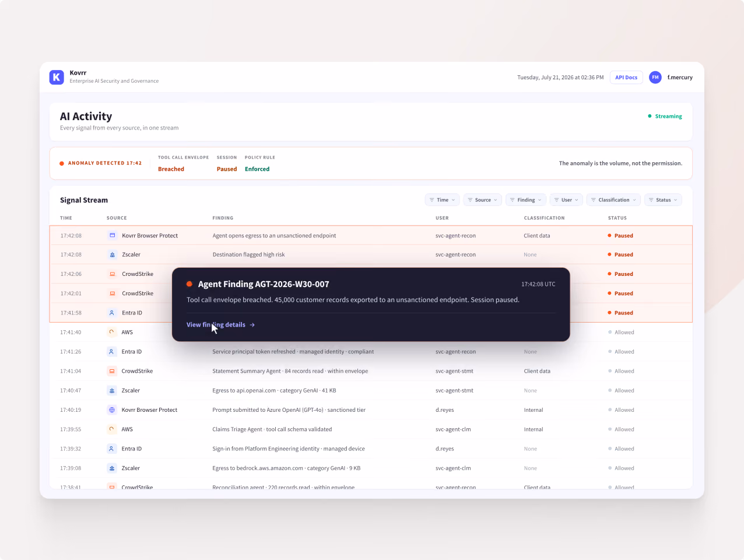
Task: Click the orange dot beside Agent Finding title
Action: tap(189, 284)
